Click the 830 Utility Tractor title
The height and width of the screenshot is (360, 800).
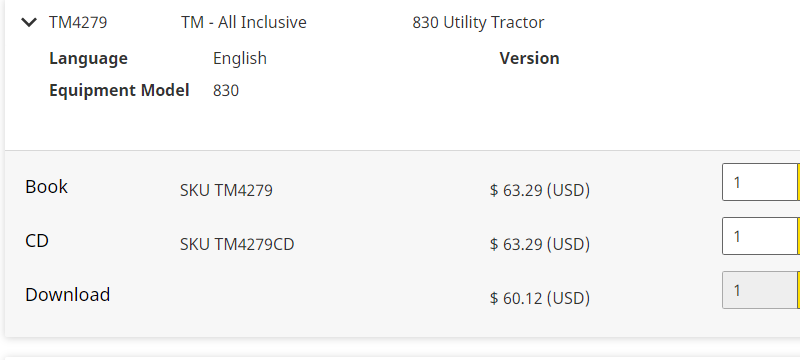coord(478,22)
